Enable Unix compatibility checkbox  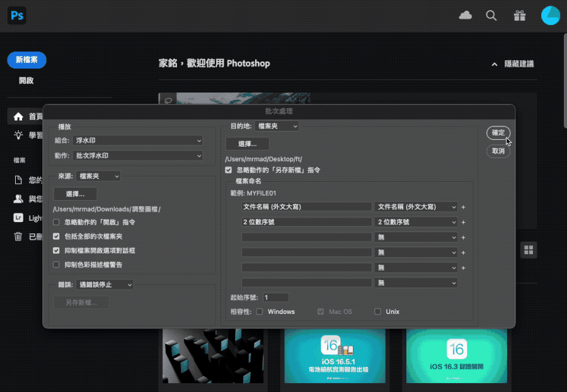(x=377, y=311)
